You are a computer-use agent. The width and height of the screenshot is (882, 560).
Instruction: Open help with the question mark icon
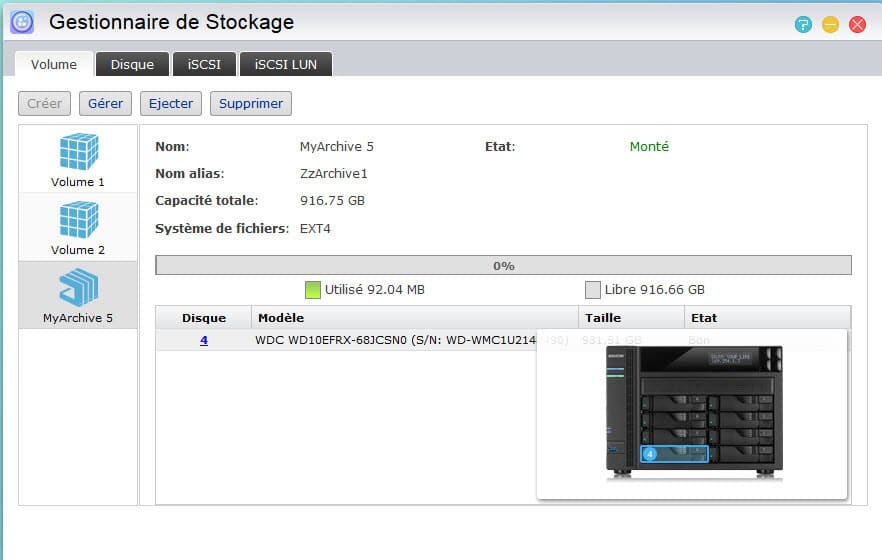pos(803,24)
